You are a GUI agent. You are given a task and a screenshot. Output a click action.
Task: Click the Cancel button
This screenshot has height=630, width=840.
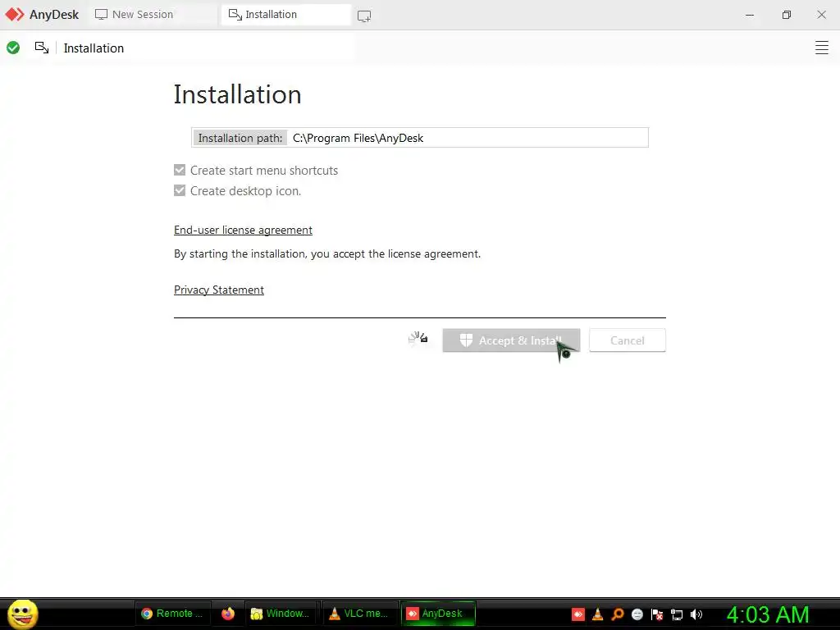click(x=628, y=340)
